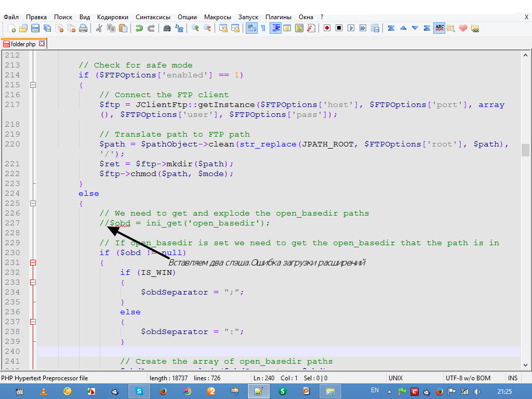Start macro recording with red dot icon
The width and height of the screenshot is (532, 399).
click(x=327, y=29)
